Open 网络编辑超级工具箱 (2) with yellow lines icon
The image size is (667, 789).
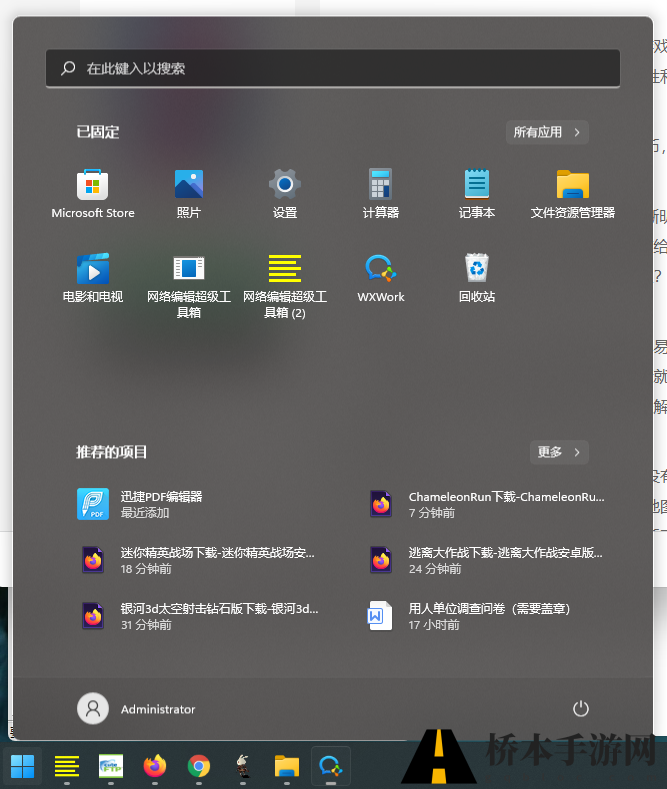[x=285, y=286]
